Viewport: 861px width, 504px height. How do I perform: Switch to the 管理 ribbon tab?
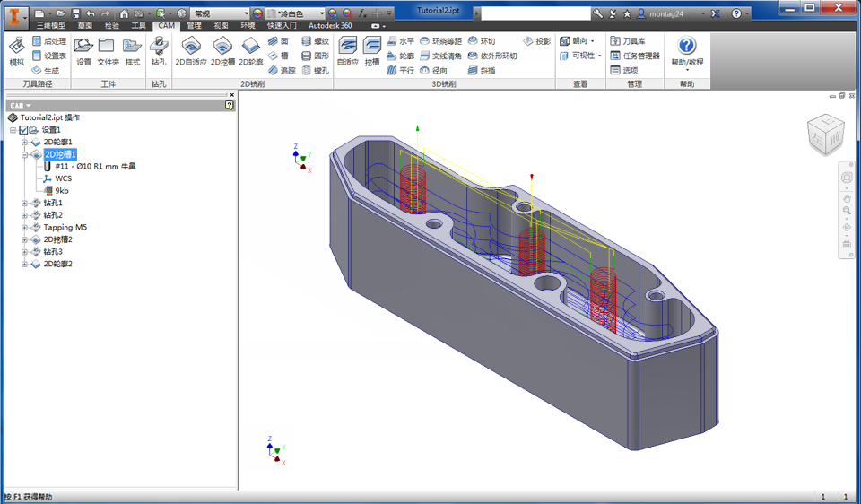(194, 26)
